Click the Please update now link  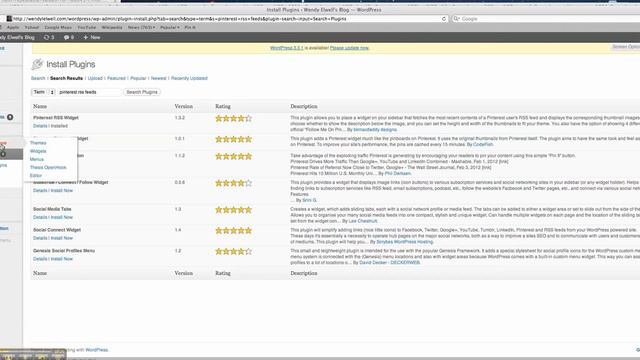click(x=349, y=48)
